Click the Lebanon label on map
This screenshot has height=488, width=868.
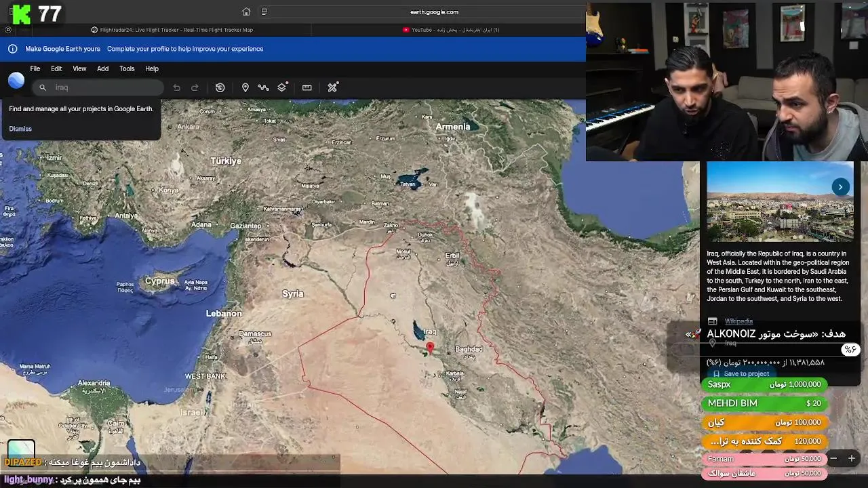pos(224,313)
